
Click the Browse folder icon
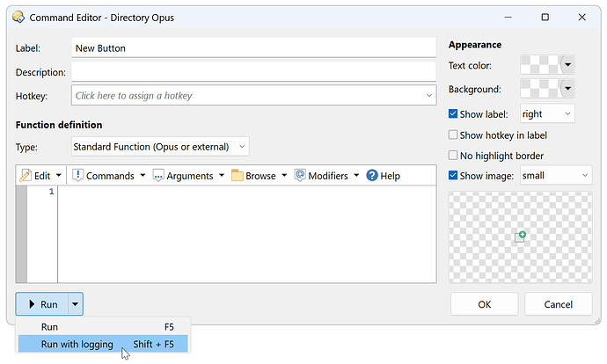pyautogui.click(x=237, y=176)
